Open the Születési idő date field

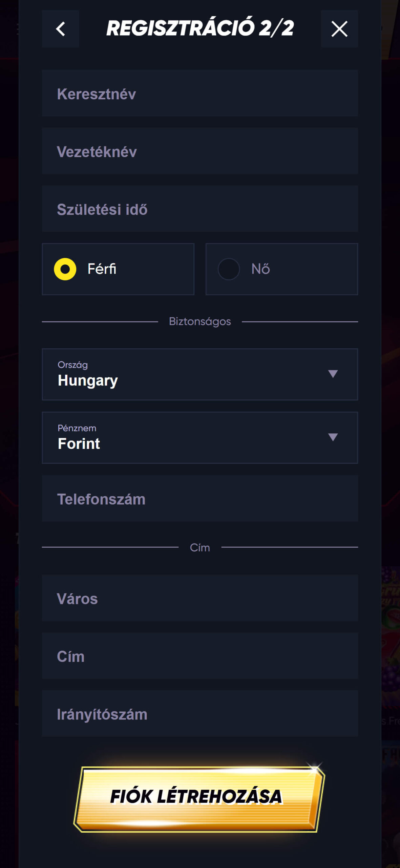click(x=200, y=209)
